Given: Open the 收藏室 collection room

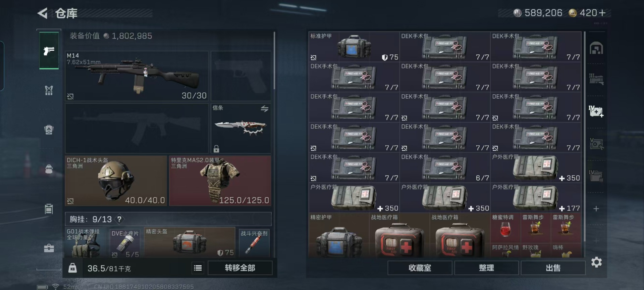Looking at the screenshot, I should coord(420,268).
